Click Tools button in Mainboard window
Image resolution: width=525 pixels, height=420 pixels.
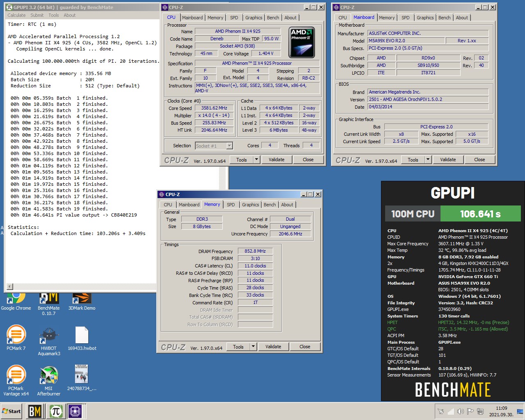[413, 160]
